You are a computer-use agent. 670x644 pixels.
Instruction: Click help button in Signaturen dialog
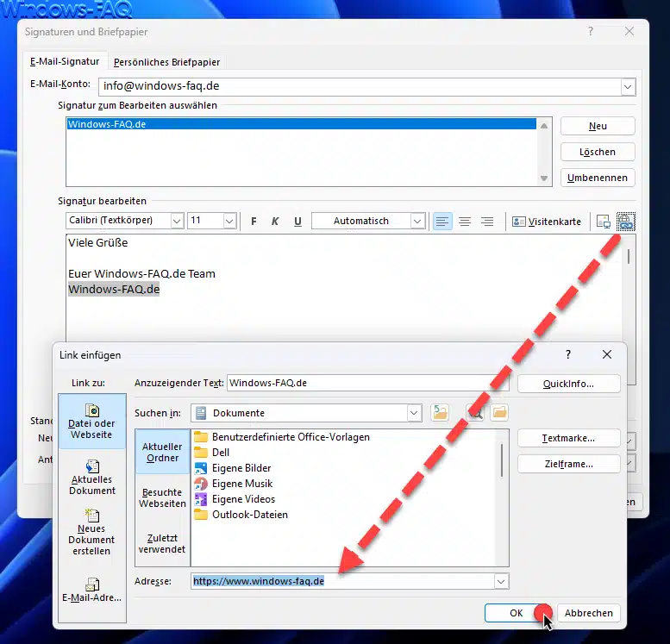(x=591, y=31)
